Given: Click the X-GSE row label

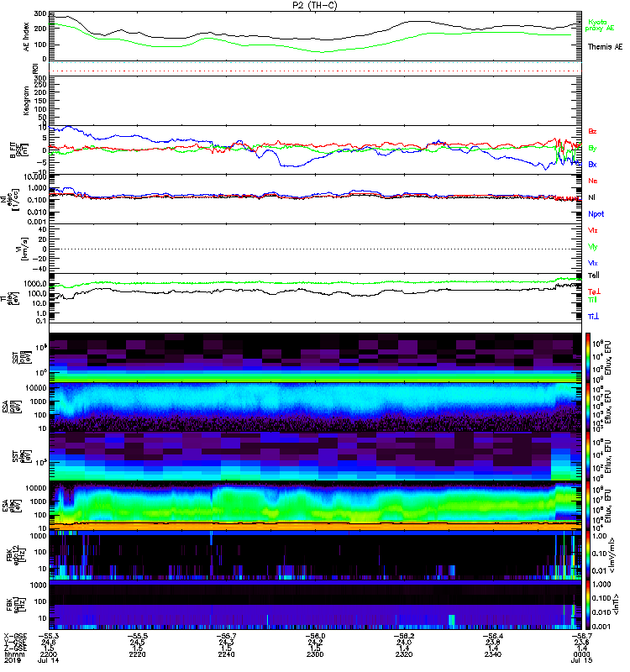Looking at the screenshot, I should 15,636.
